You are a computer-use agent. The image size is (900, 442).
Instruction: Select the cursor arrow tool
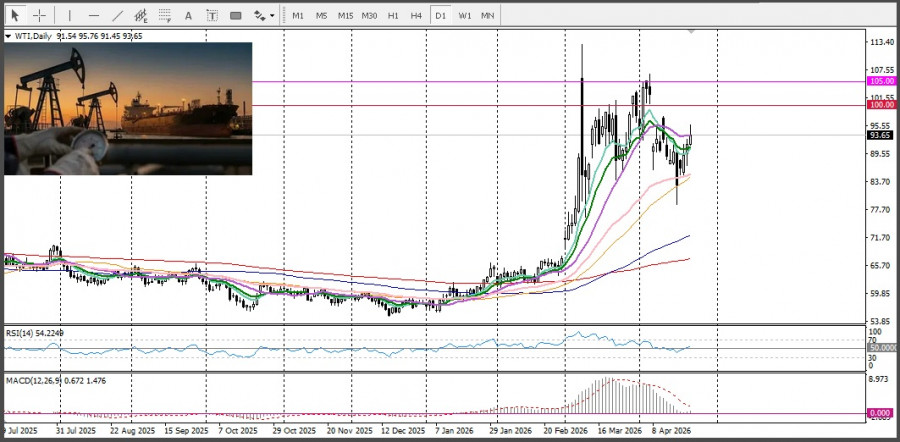point(15,15)
